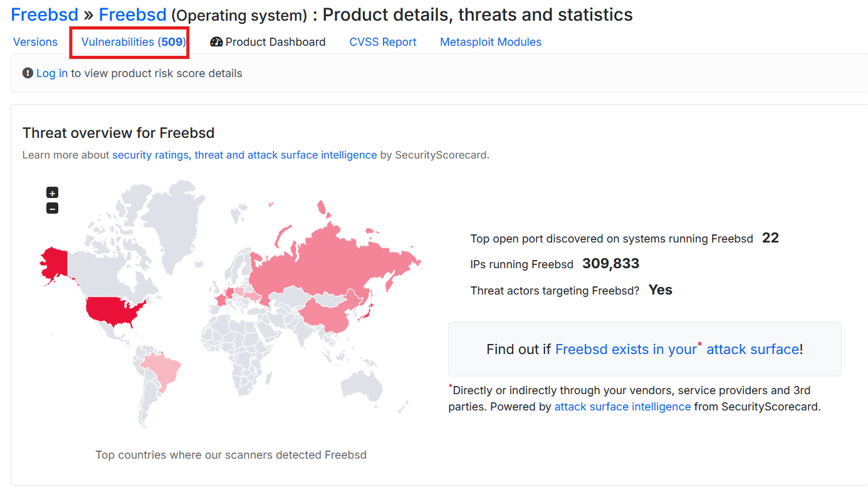868x490 pixels.
Task: Open the Product Dashboard tab
Action: click(x=275, y=42)
